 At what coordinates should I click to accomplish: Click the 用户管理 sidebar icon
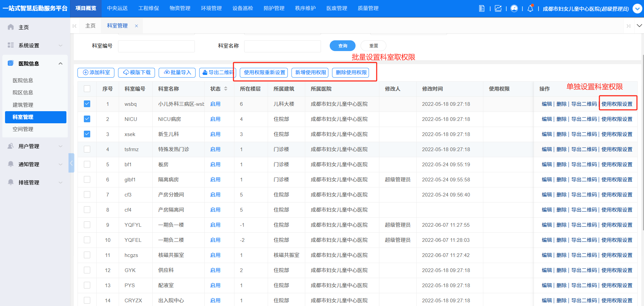(11, 146)
